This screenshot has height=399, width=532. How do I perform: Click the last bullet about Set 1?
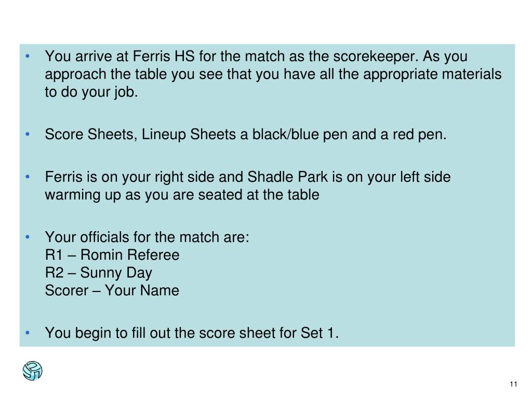[x=192, y=333]
